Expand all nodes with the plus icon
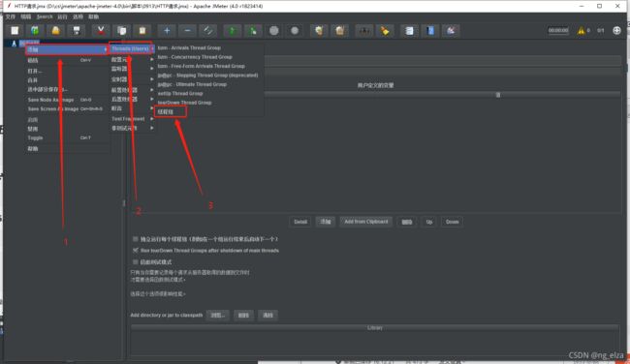The height and width of the screenshot is (364, 630). click(167, 31)
